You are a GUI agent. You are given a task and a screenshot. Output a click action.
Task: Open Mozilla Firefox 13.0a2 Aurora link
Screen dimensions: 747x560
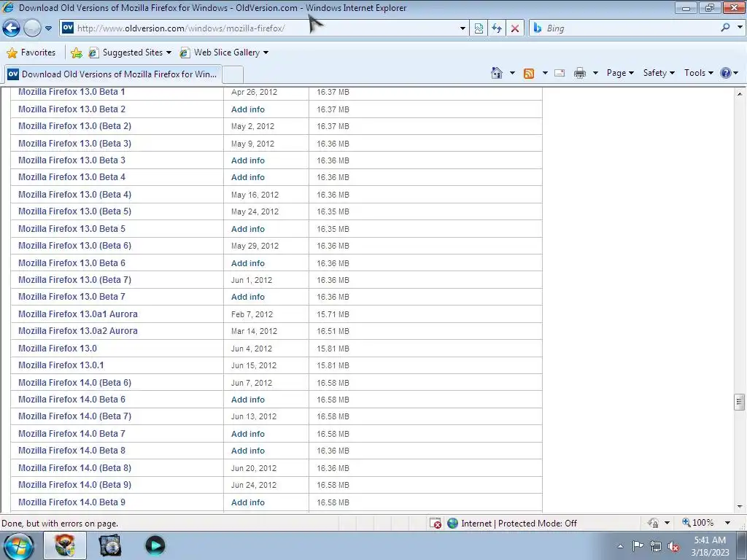tap(78, 331)
